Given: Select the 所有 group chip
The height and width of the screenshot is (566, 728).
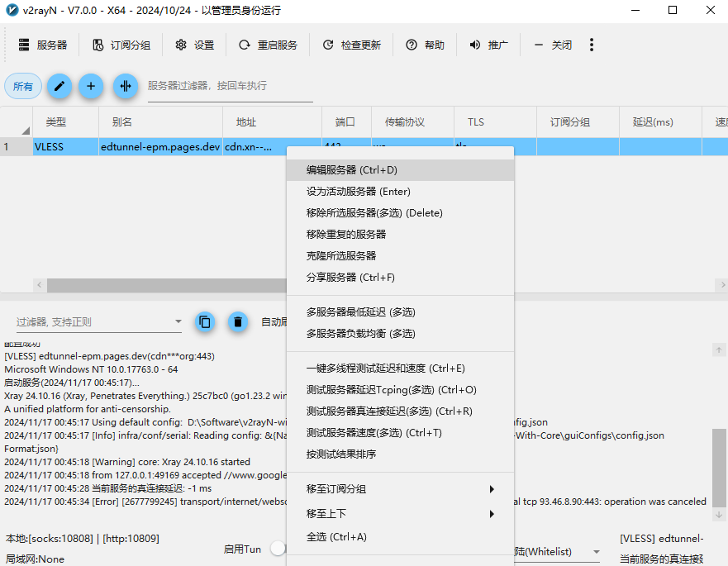Looking at the screenshot, I should (x=23, y=87).
